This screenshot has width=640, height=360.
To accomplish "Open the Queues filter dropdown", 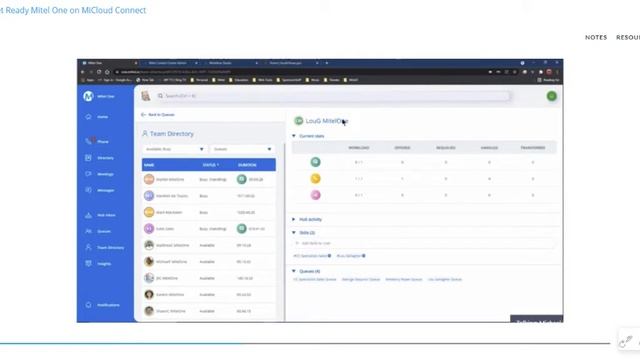I will (242, 149).
